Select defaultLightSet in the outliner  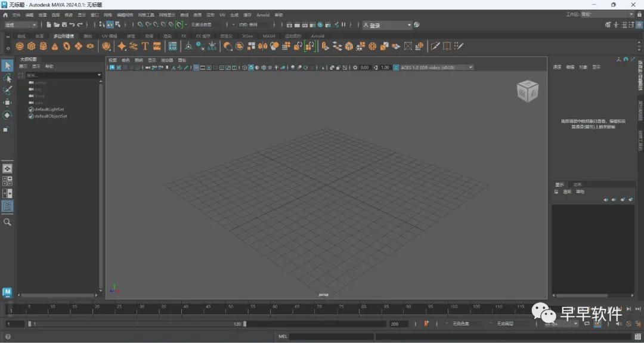[49, 110]
